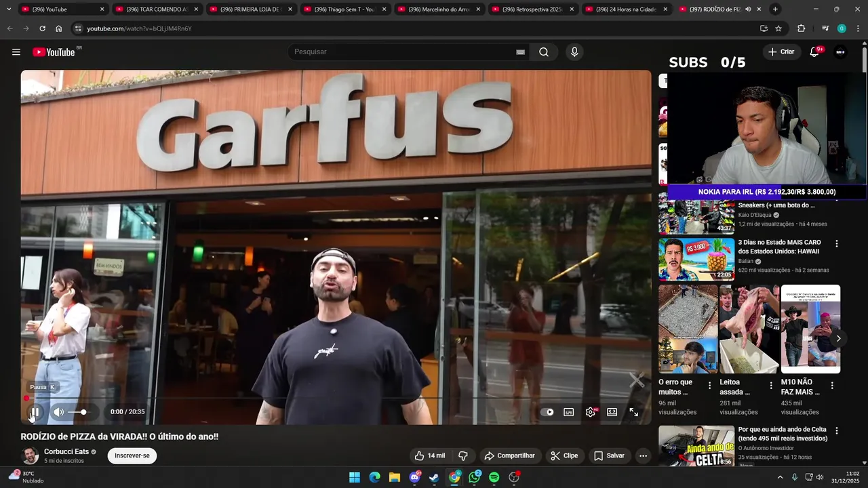Open the on-screen keyboard in the search box
The image size is (868, 488).
(x=520, y=52)
